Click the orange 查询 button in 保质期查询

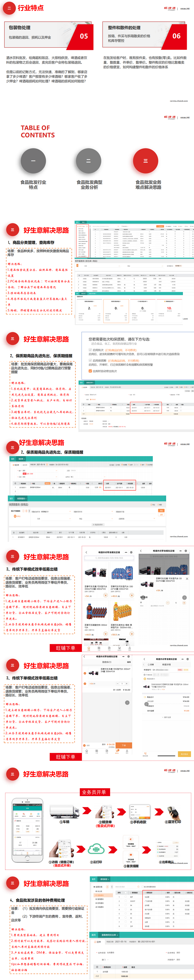161,511
